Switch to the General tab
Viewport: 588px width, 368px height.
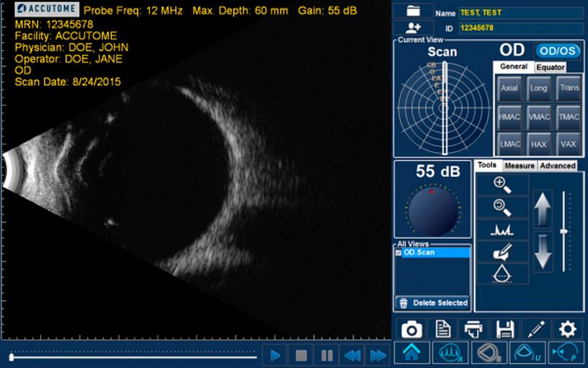pos(513,66)
